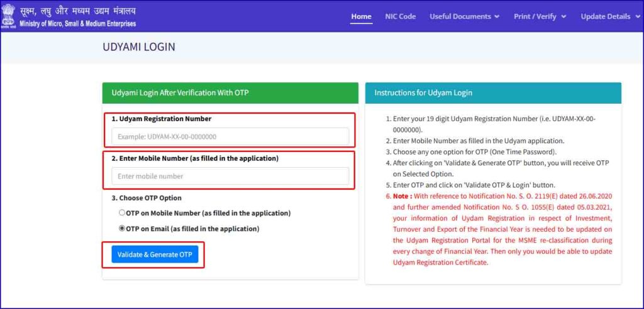
Task: Choose the OTP on Email radio button
Action: 122,229
